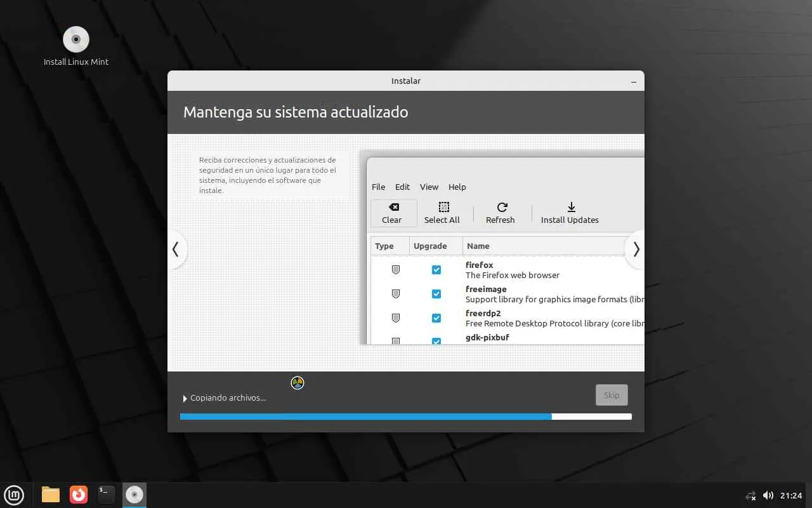Select the gdk-pixbuf package name
812x508 pixels.
pos(487,337)
